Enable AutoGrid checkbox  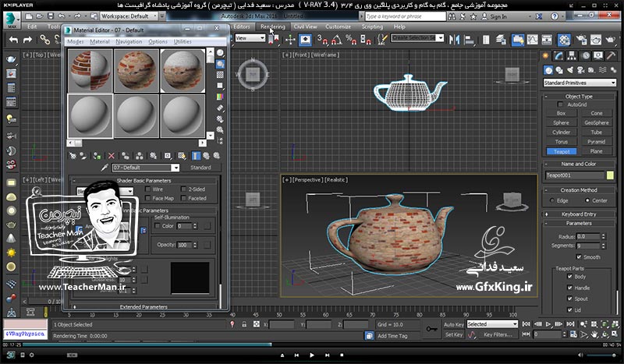(560, 104)
